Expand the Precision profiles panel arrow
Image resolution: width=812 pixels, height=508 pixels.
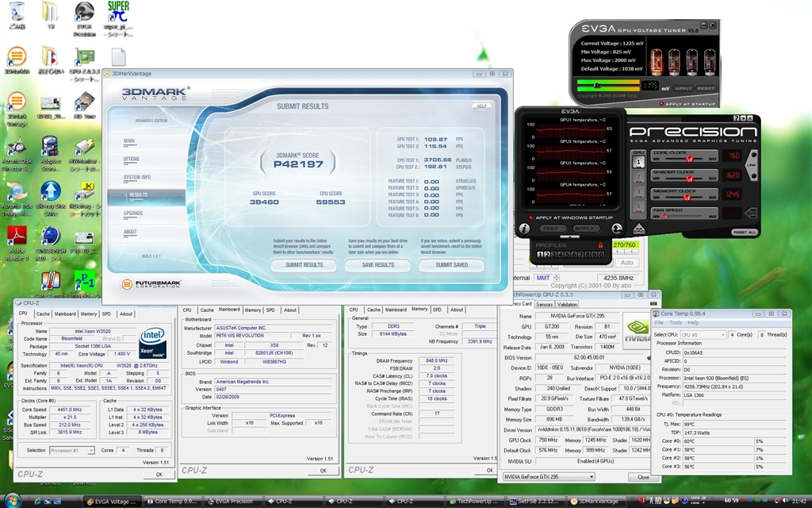click(x=569, y=237)
